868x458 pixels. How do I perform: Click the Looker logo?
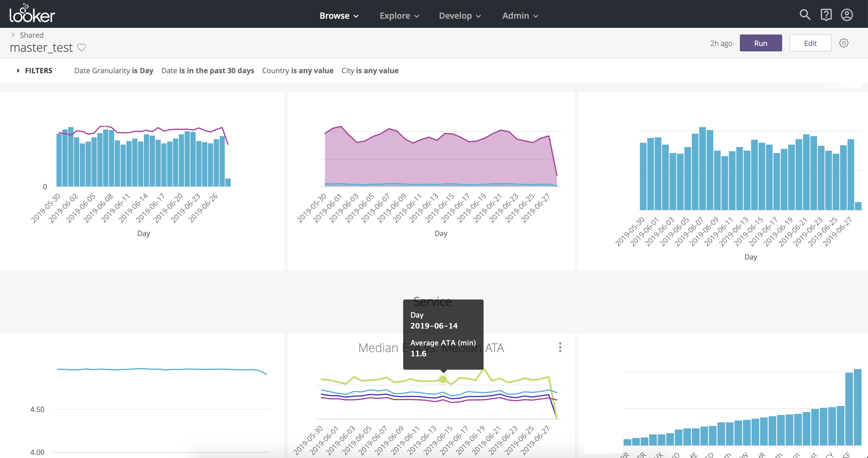point(32,14)
